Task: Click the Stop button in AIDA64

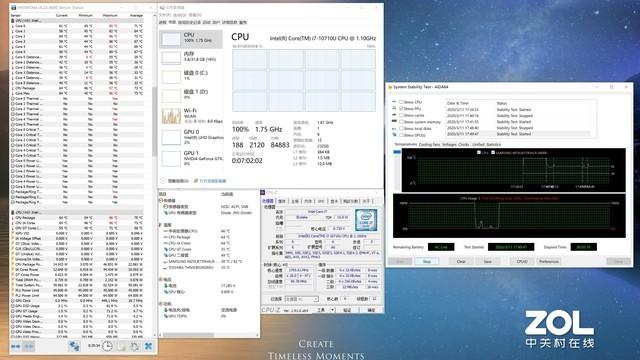Action: pos(427,261)
